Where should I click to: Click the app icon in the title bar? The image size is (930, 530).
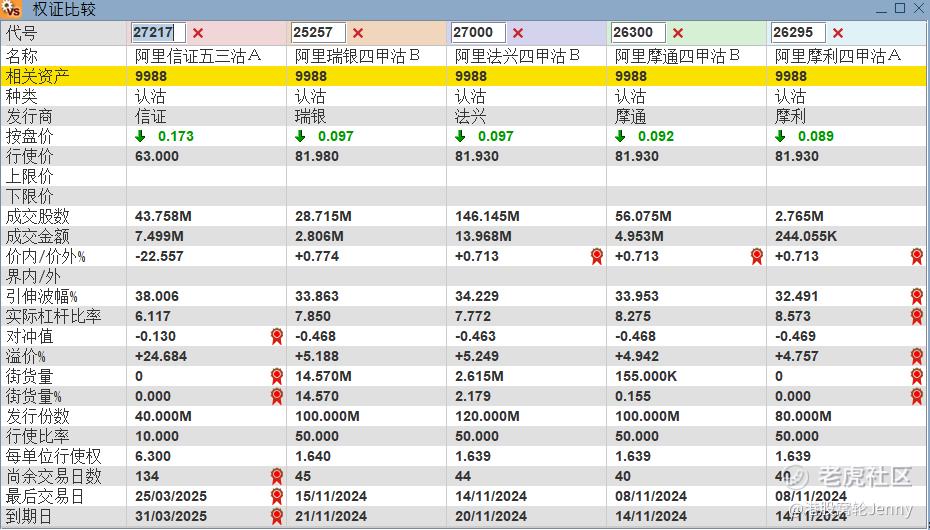pyautogui.click(x=12, y=9)
